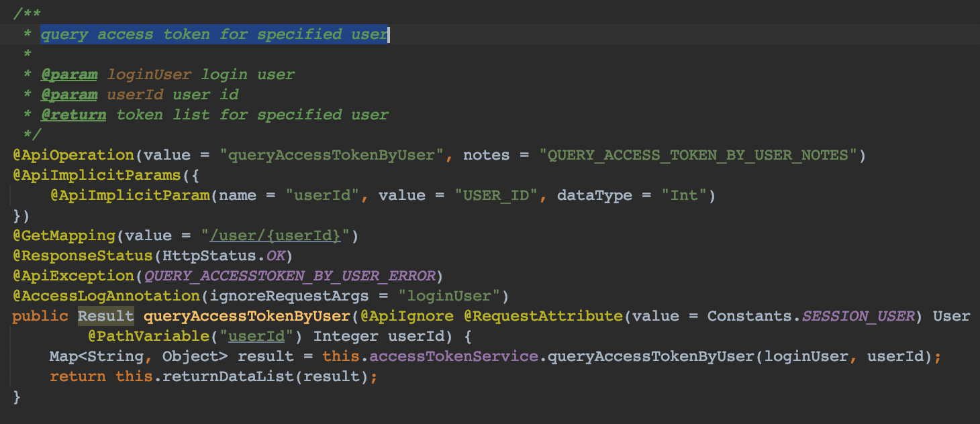Click Map<String, Object> type declaration
This screenshot has height=424, width=980.
pos(139,356)
